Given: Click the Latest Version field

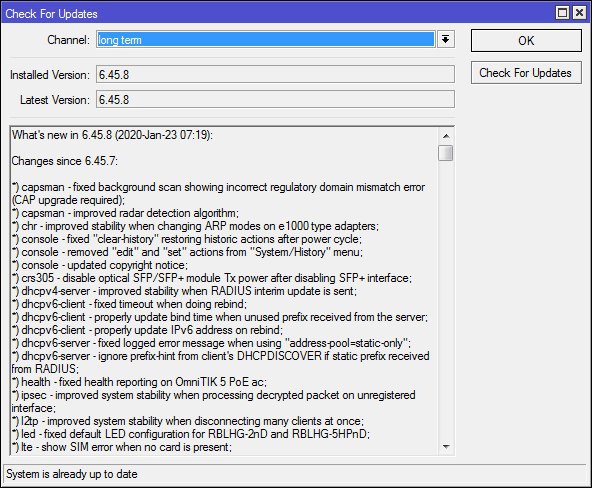Looking at the screenshot, I should pyautogui.click(x=275, y=100).
